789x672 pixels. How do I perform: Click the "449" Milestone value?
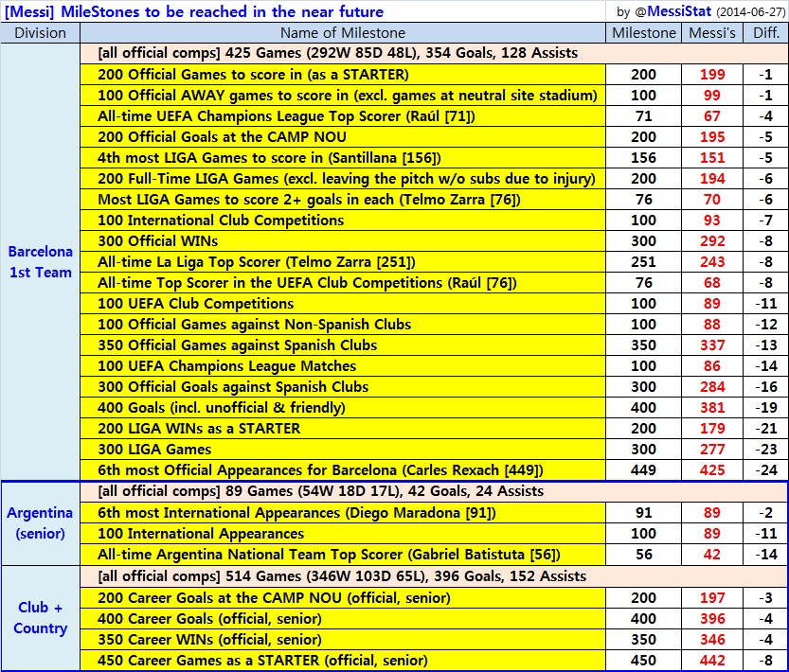[643, 470]
